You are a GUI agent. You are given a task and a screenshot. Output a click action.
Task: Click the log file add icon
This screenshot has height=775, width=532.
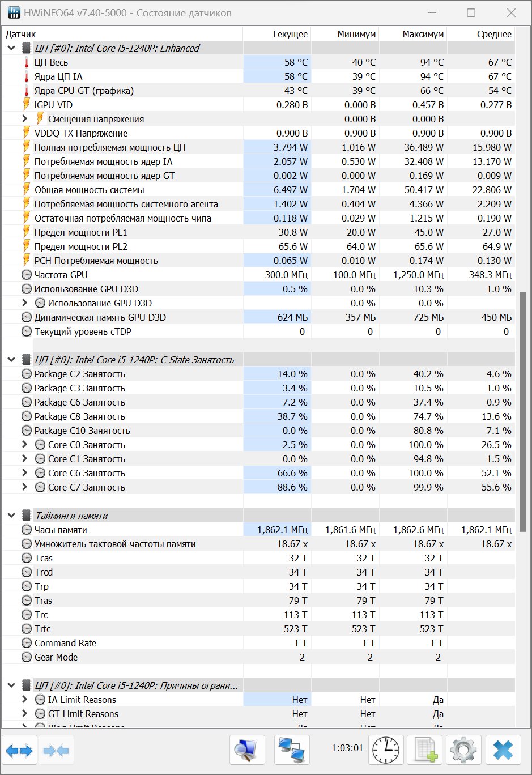(x=425, y=751)
